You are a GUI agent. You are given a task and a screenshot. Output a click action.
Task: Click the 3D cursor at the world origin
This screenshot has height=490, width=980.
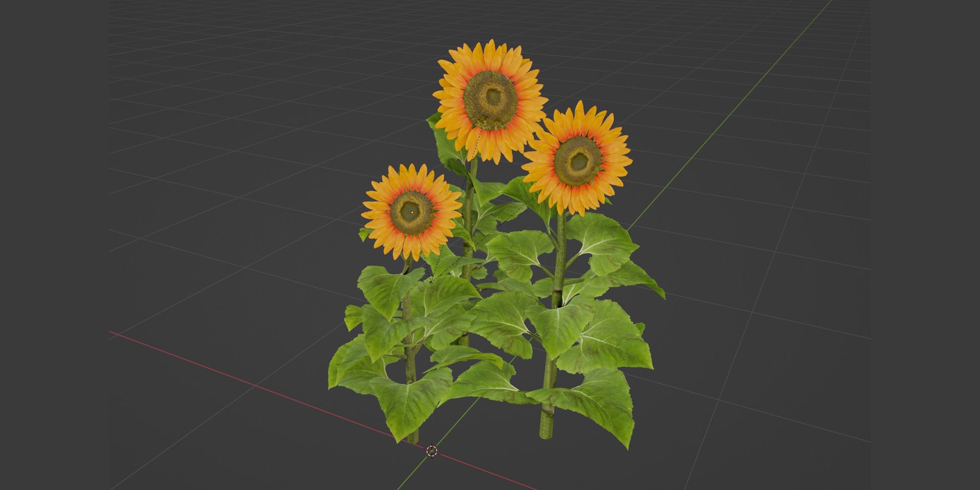coord(432,451)
